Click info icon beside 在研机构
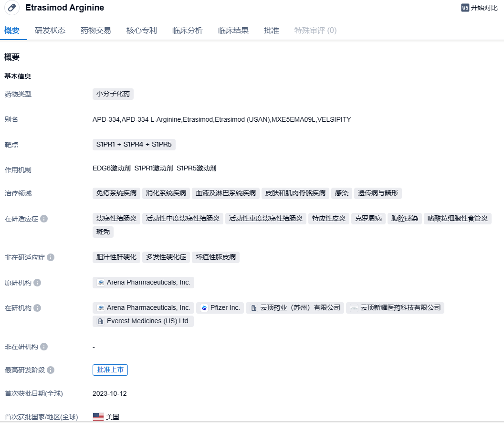Screen dimensions: 504x423 pos(37,308)
